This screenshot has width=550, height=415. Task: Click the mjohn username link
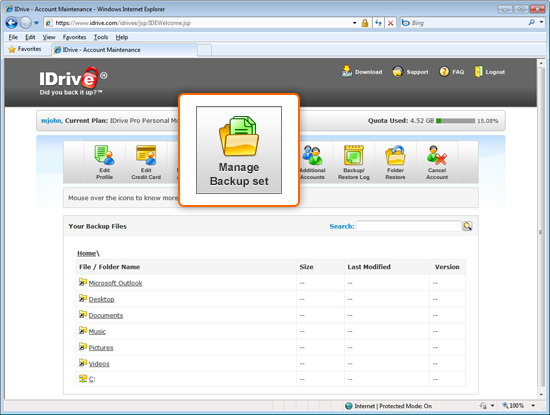click(x=52, y=121)
